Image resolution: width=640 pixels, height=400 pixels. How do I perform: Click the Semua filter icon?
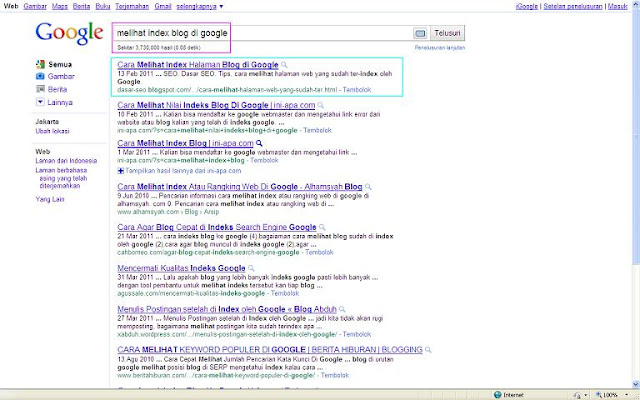point(40,64)
